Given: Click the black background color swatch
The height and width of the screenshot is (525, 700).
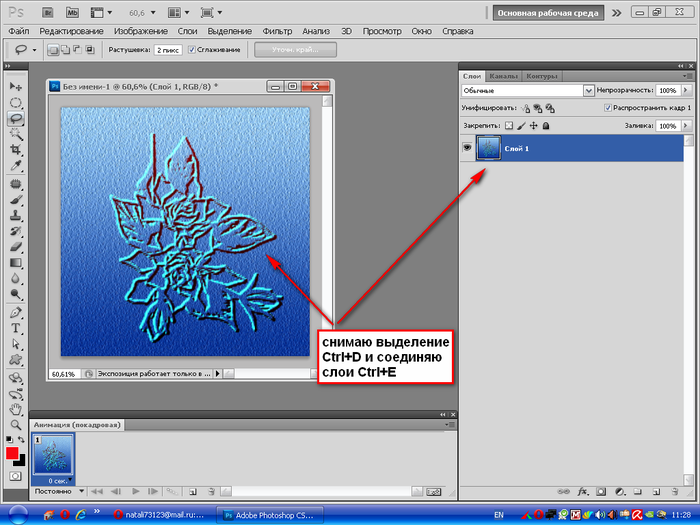Looking at the screenshot, I should tap(21, 462).
